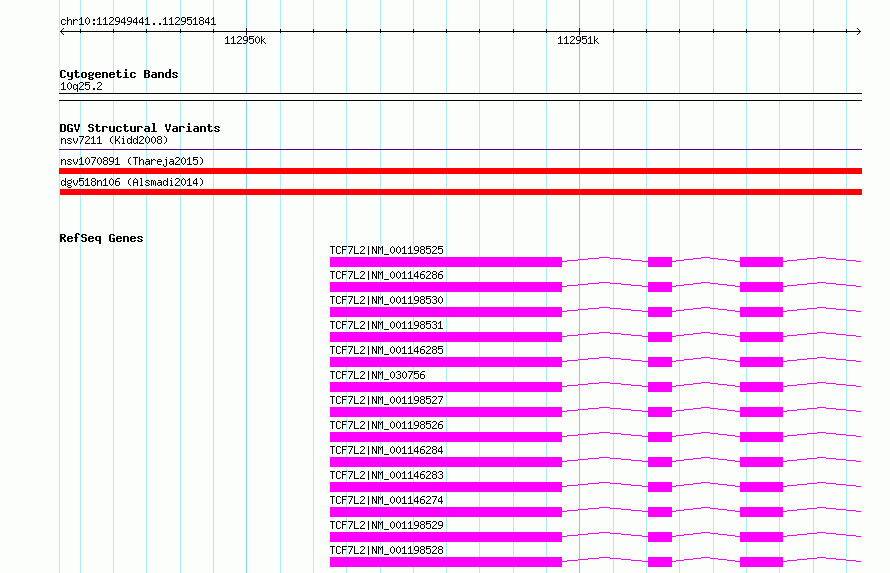Screen dimensions: 890x573
Task: Open transcript TCF7L2|NM_001146285 label
Action: pos(387,350)
